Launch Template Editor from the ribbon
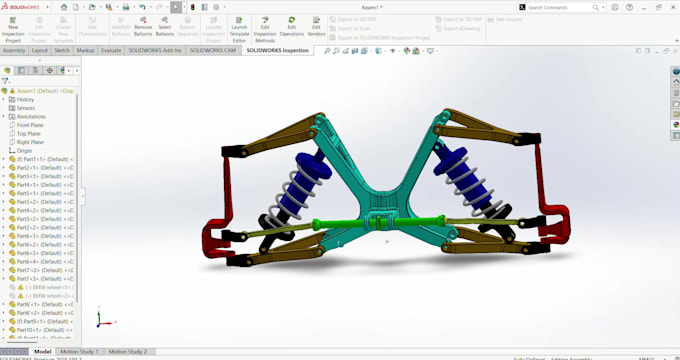Screen dimensions: 680x360 [x=239, y=30]
